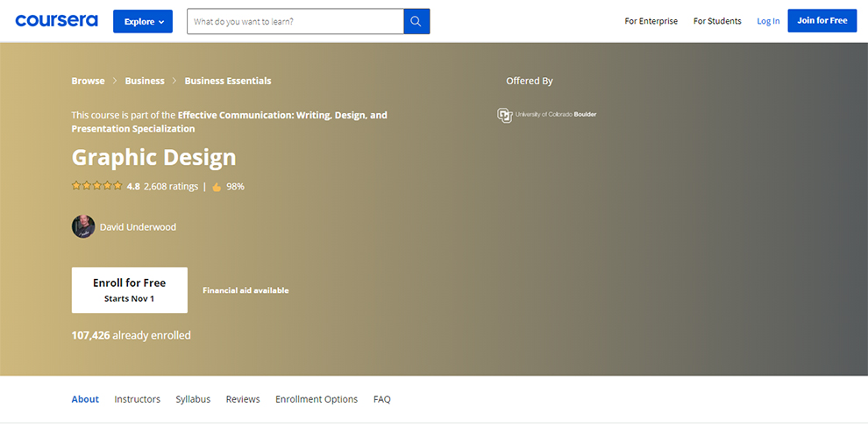
Task: Focus the 'What do you want to learn?' search field
Action: coord(295,22)
